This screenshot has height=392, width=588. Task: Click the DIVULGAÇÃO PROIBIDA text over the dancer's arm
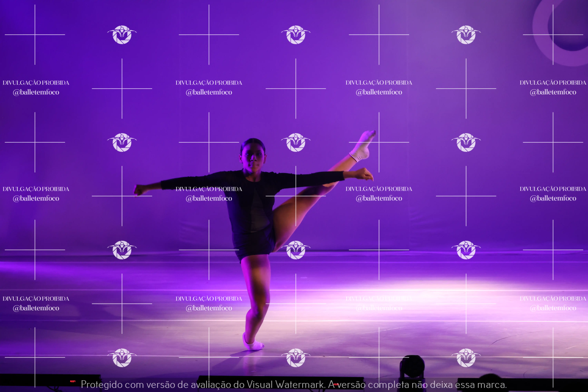pos(209,189)
